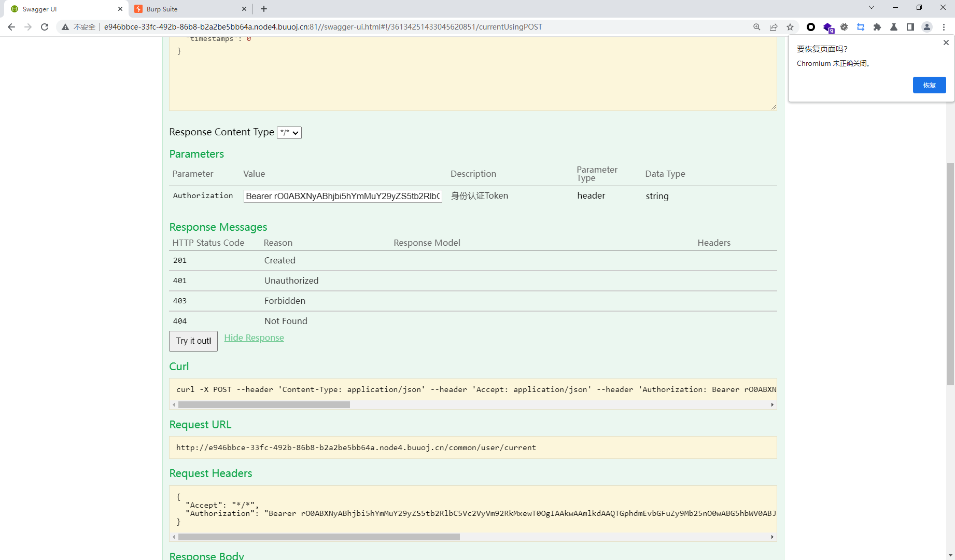Click the Response Messages heading
The height and width of the screenshot is (560, 955).
point(218,227)
